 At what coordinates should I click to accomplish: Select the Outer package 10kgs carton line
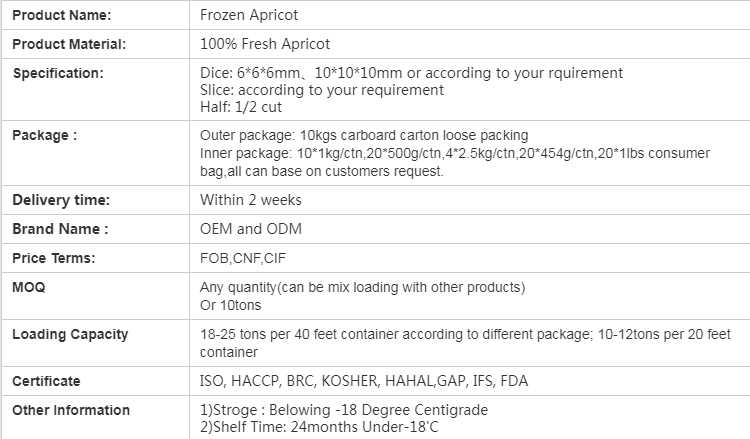coord(364,135)
